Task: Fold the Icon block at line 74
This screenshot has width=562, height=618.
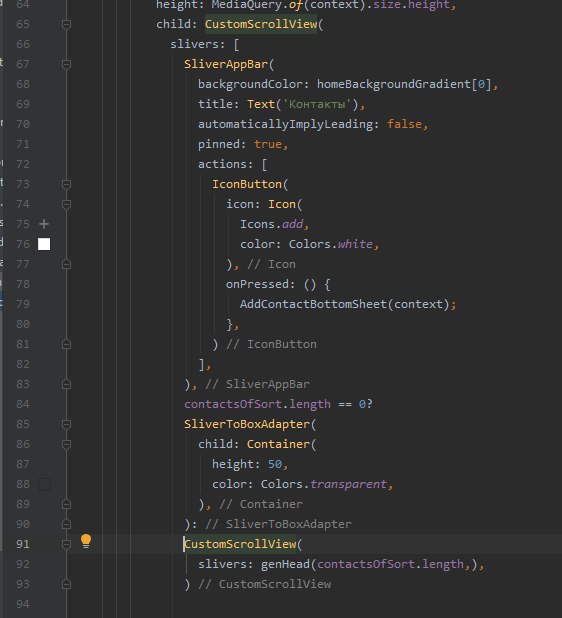Action: point(66,205)
